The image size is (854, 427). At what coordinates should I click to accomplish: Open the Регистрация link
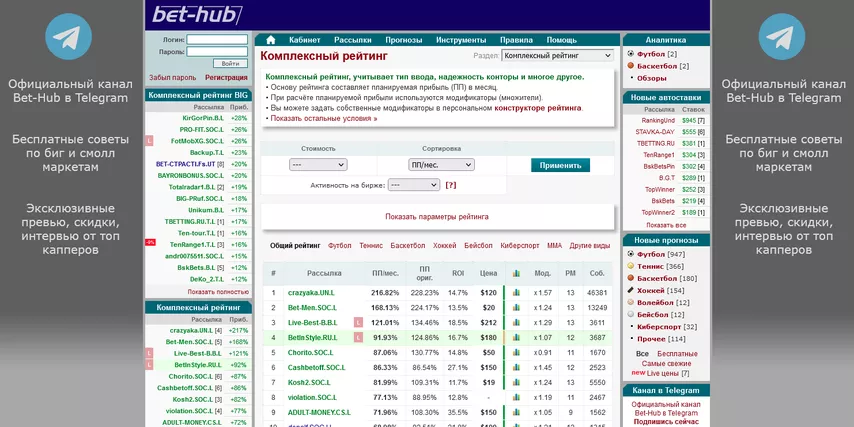226,78
